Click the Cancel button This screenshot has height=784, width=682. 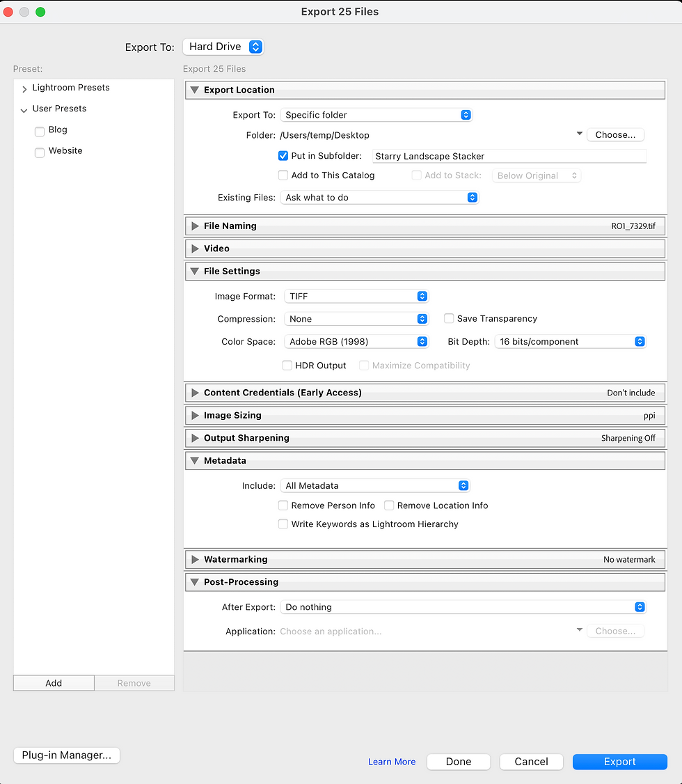coord(531,762)
